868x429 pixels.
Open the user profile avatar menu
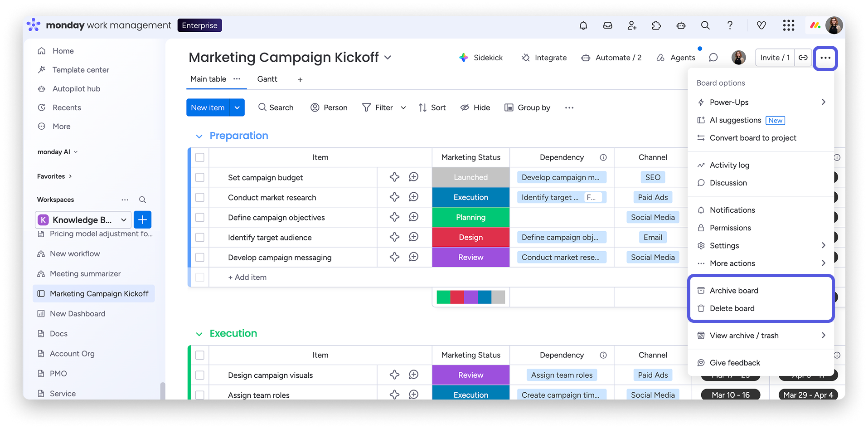834,25
